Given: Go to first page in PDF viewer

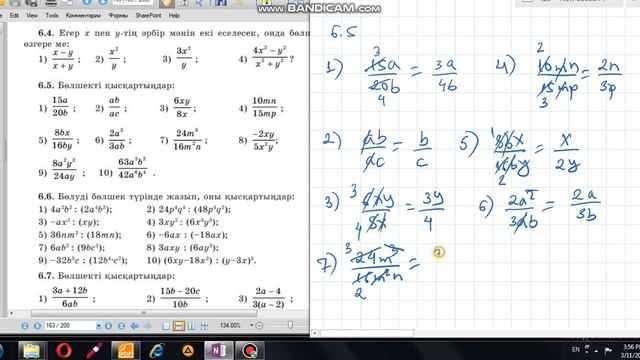Looking at the screenshot, I should 25,326.
